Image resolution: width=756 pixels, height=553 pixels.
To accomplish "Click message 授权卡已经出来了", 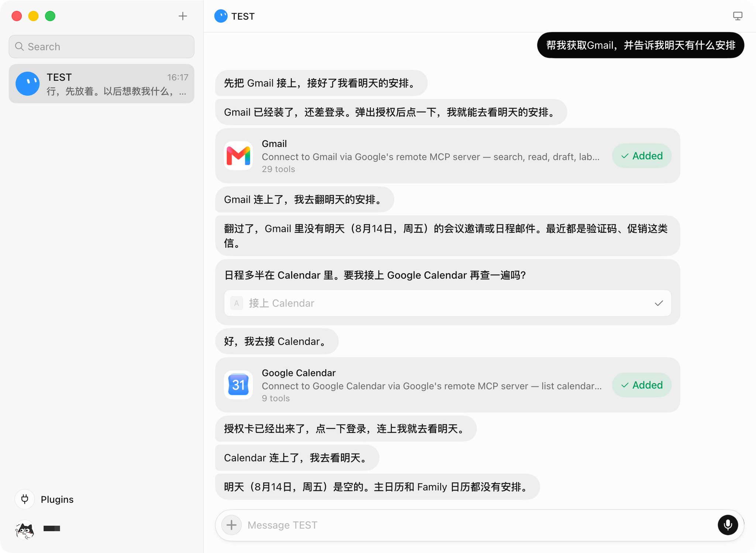I will (x=346, y=429).
